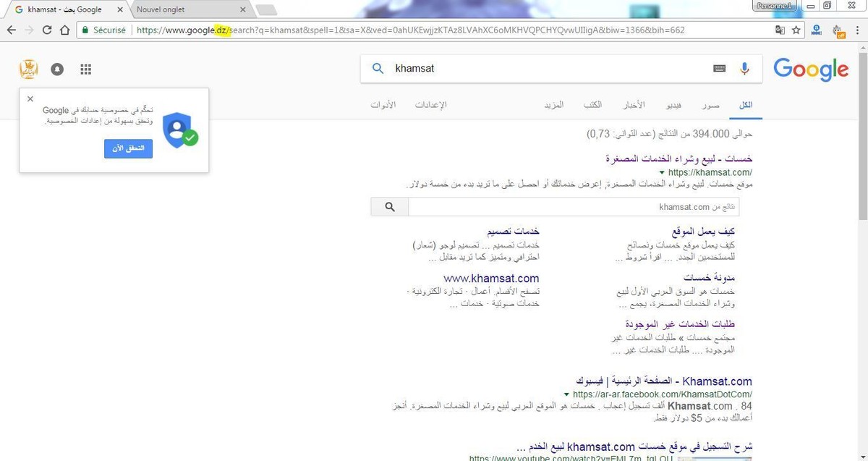
Task: Go back with the browser back arrow
Action: tap(11, 30)
